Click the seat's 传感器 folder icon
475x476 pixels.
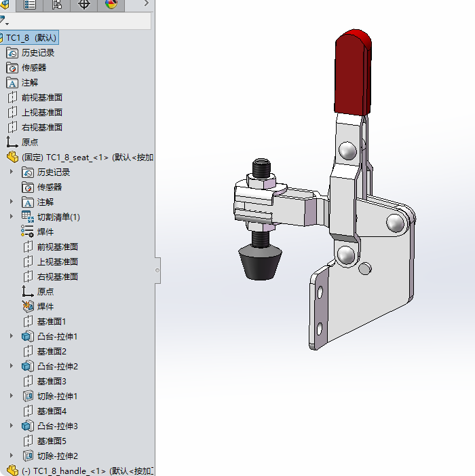[28, 187]
